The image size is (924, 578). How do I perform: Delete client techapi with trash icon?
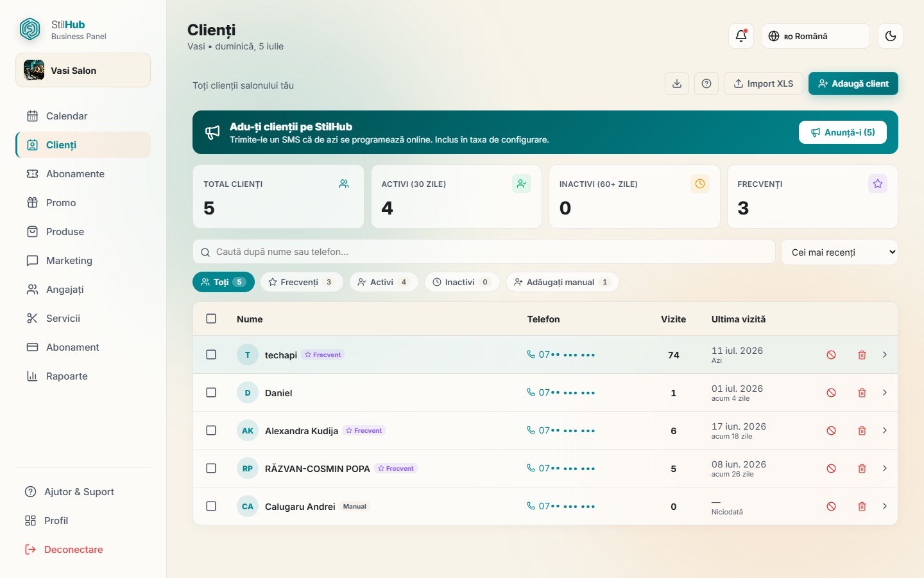pos(862,355)
